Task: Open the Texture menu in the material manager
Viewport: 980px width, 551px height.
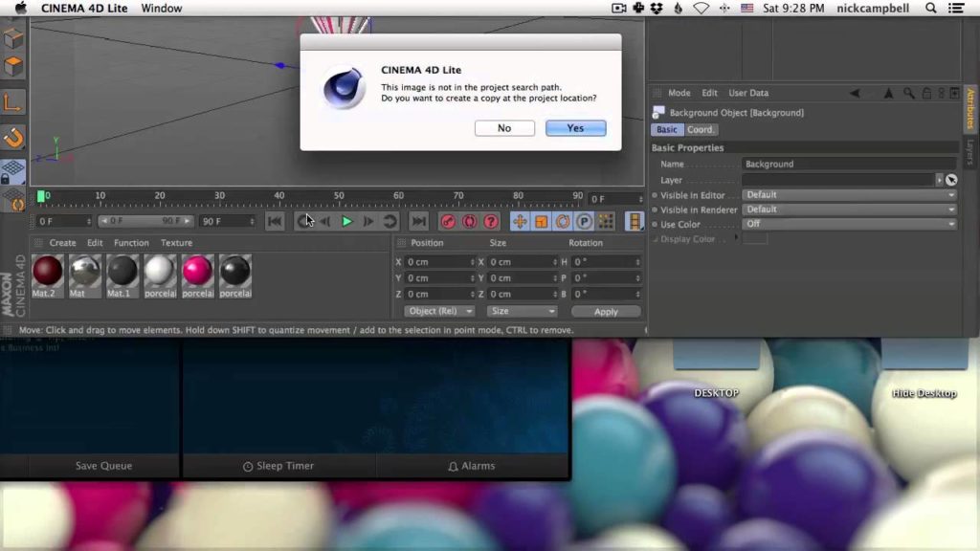Action: pyautogui.click(x=176, y=243)
